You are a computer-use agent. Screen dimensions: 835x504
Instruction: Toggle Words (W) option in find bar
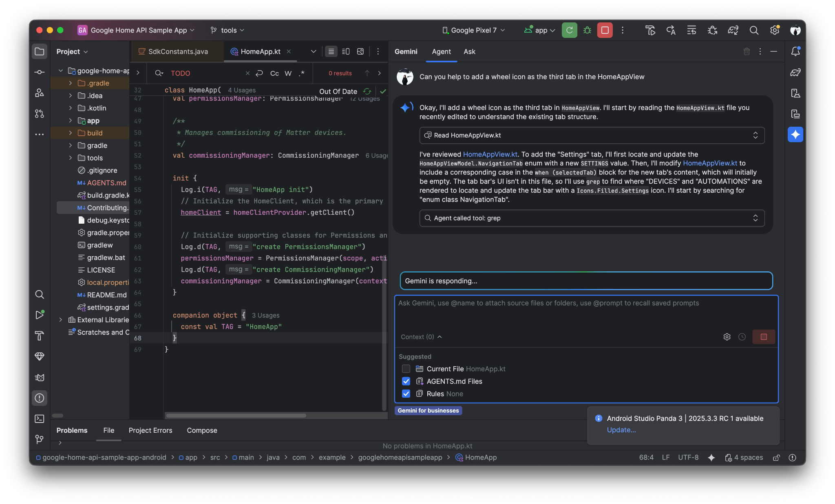tap(288, 73)
